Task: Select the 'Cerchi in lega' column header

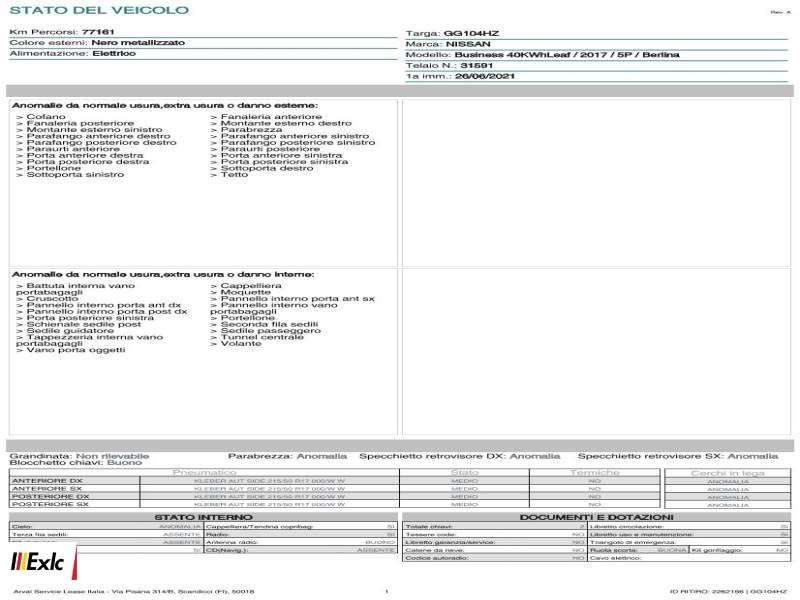Action: (728, 473)
